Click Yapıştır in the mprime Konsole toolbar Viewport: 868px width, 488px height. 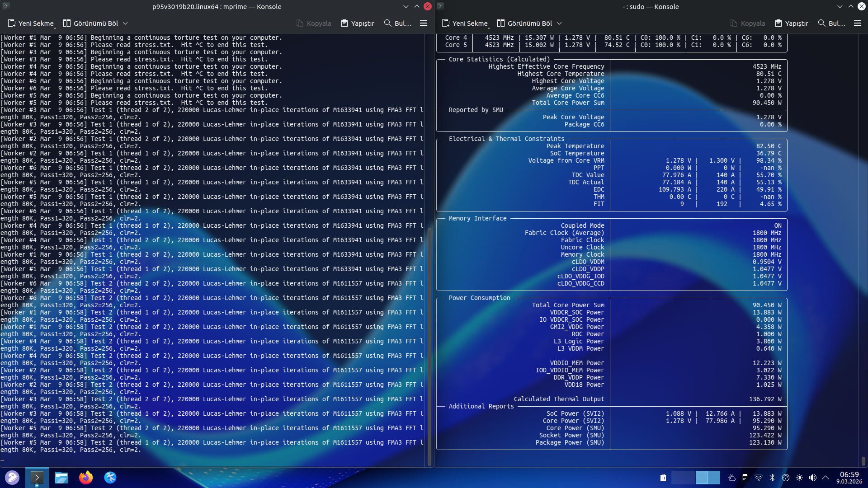coord(358,23)
